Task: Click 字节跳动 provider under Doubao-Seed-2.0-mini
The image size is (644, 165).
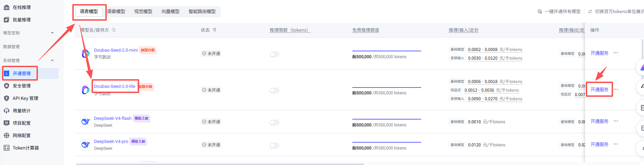Action: pos(102,57)
